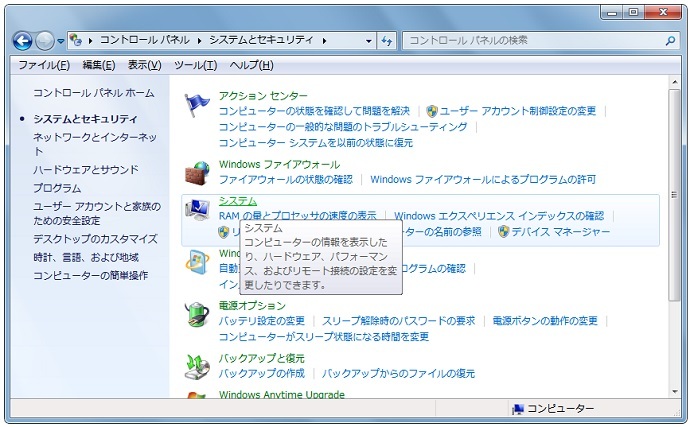This screenshot has height=427, width=690.
Task: Click shield icon beside ユーザー アカウント制御設定の変更
Action: coord(432,111)
